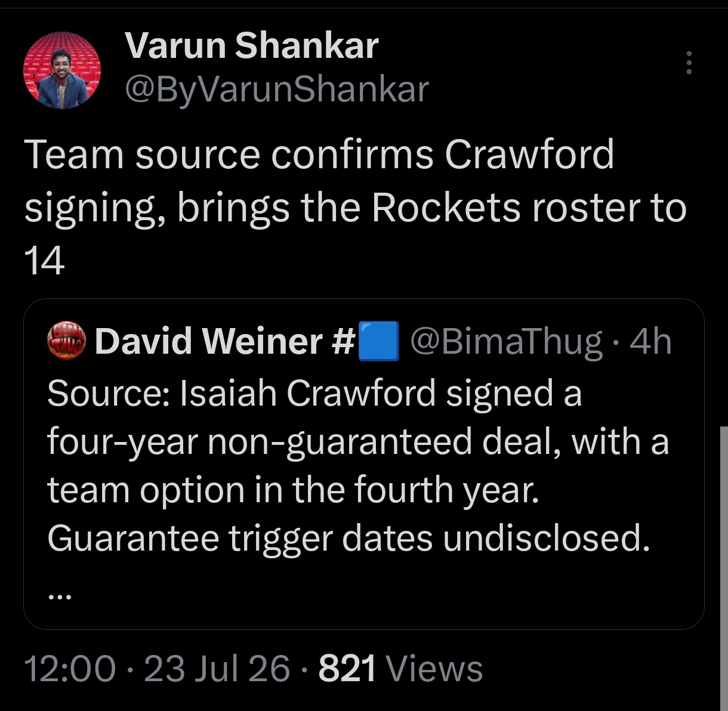Image resolution: width=728 pixels, height=711 pixels.
Task: Open David Weiner's avatar in quoted tweet
Action: 66,341
